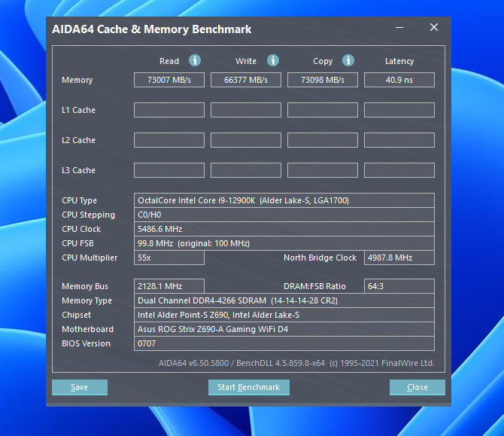Viewport: 504px width, 436px height.
Task: Click the Start Benchmark button
Action: tap(249, 387)
